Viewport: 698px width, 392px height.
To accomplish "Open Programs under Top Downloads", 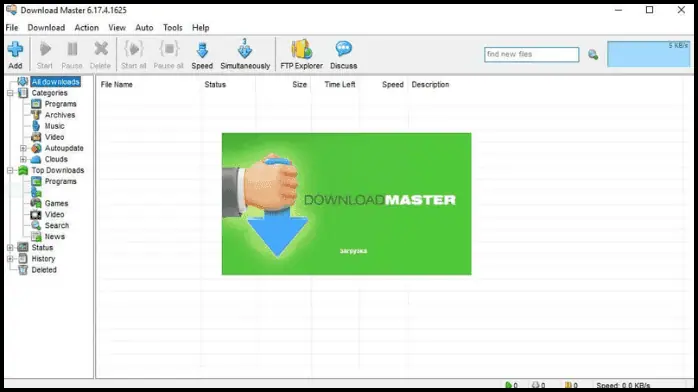I will click(61, 182).
